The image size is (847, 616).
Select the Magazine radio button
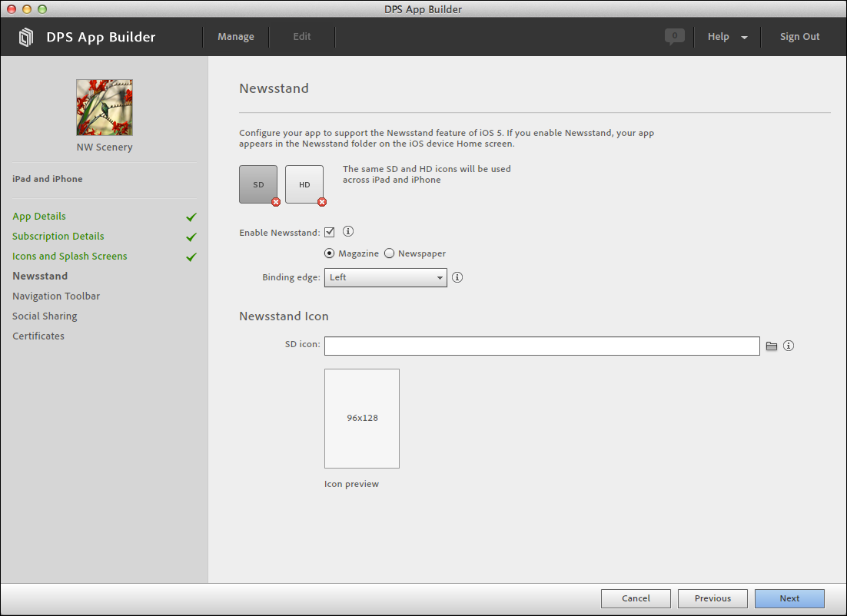[329, 253]
